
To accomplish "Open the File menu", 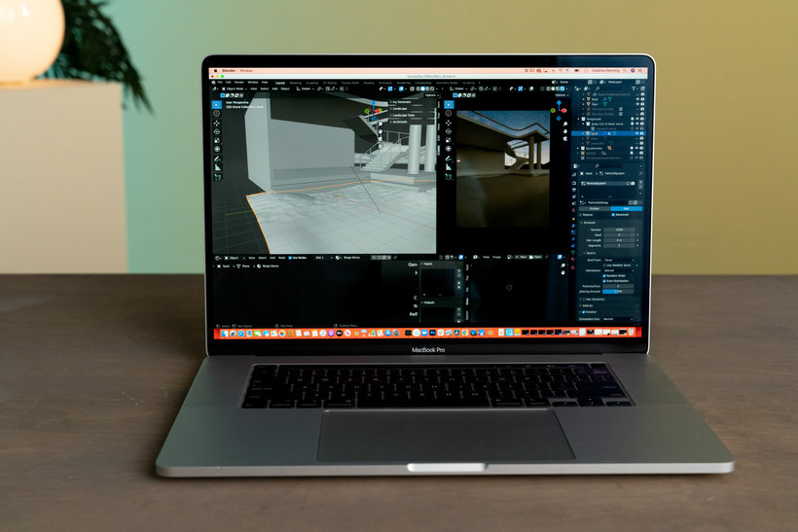I will point(220,82).
